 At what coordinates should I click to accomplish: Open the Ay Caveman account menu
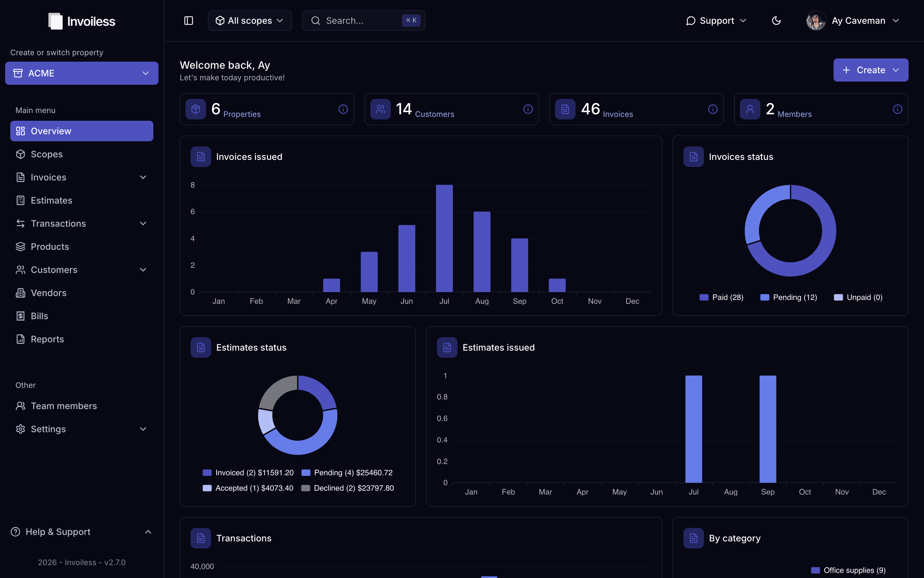click(x=853, y=21)
